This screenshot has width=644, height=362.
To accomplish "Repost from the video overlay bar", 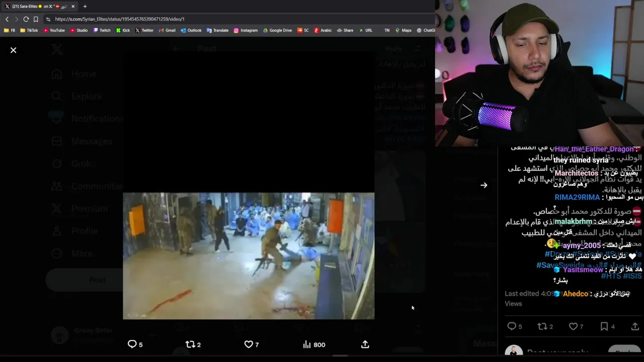I will [193, 344].
